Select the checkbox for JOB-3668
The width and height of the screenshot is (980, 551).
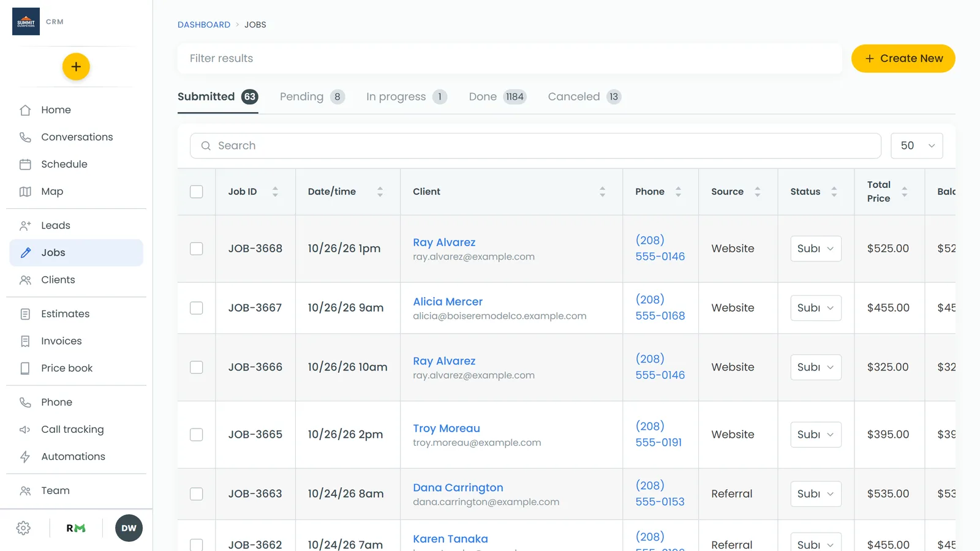(196, 249)
